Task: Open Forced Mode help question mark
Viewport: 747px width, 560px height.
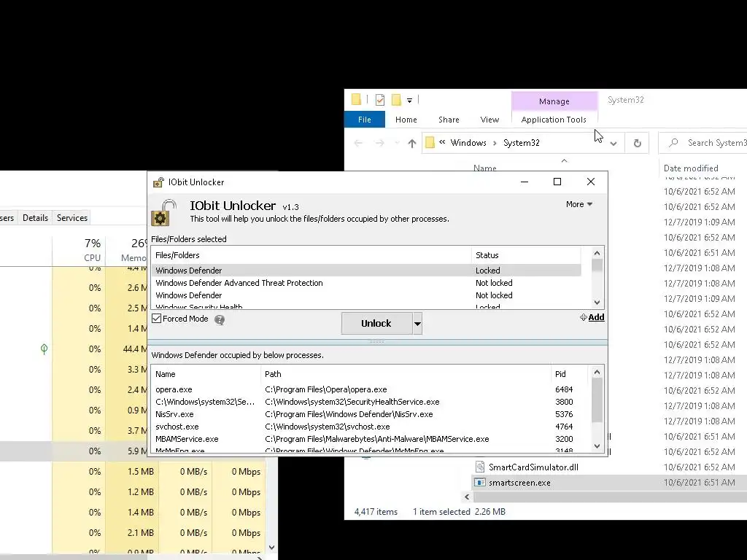Action: (x=219, y=319)
